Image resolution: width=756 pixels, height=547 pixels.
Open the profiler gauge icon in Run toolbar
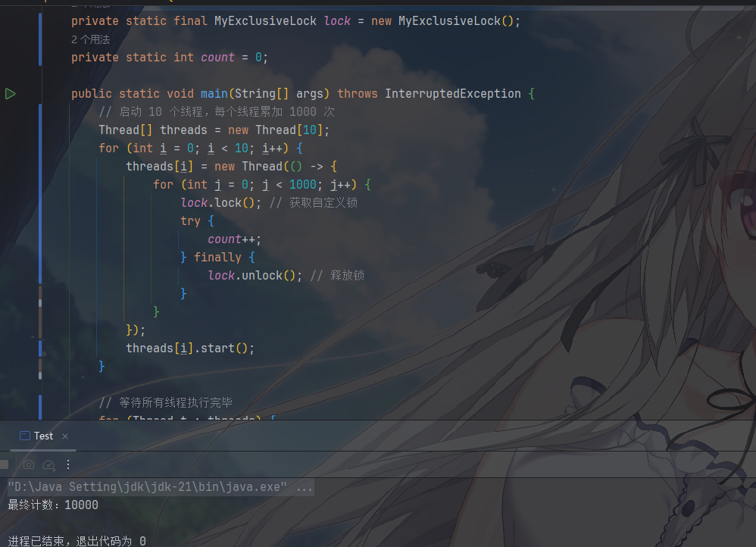pos(48,464)
